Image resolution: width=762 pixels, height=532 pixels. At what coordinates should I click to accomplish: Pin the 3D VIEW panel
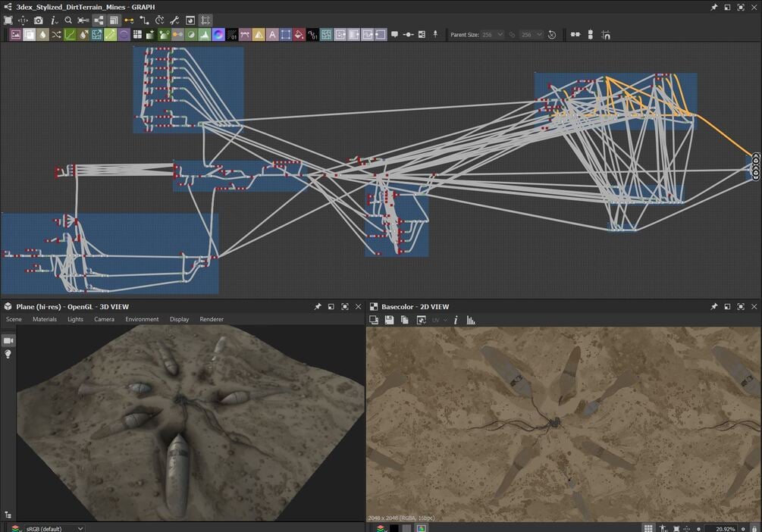[318, 307]
